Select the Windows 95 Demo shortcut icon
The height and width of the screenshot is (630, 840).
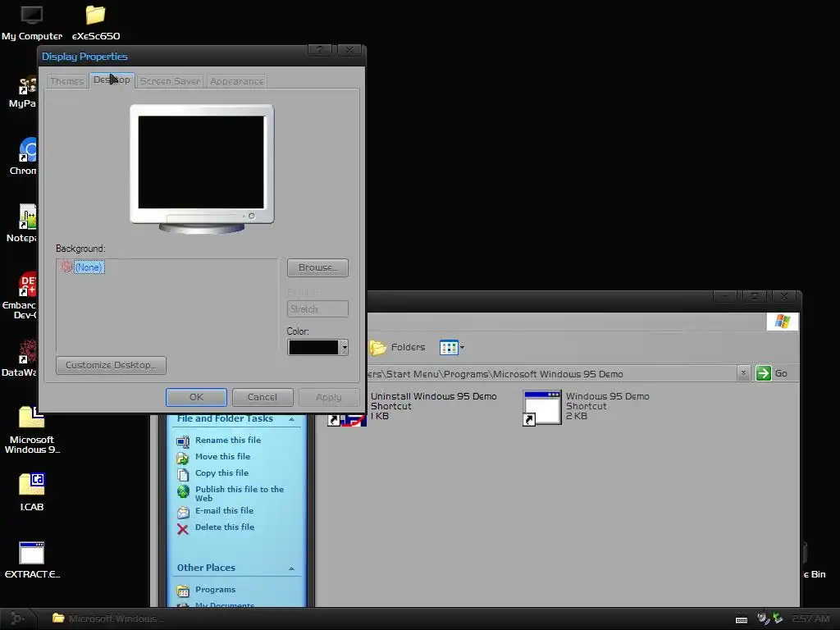tap(542, 408)
